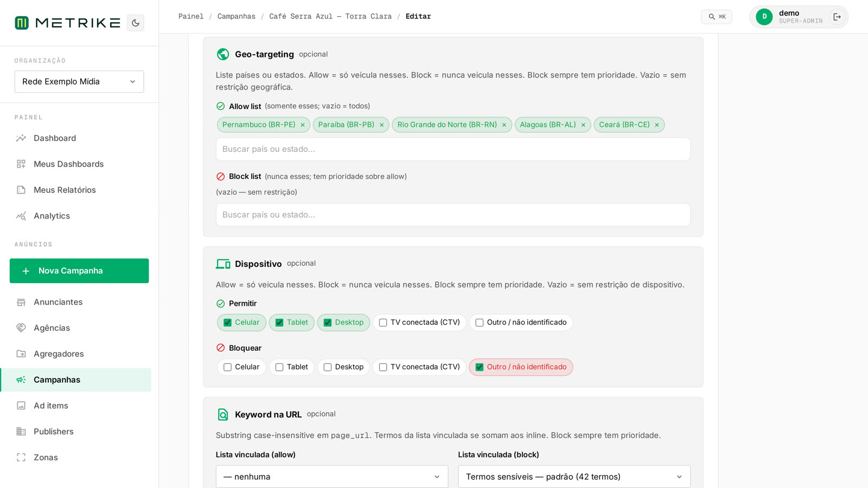
Task: Remove Ceará (BR-CE) tag
Action: tap(657, 125)
